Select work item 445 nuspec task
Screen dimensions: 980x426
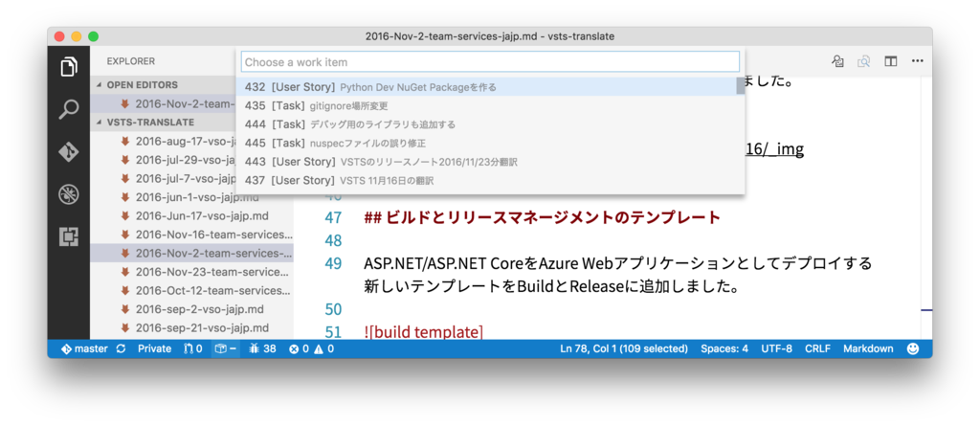point(485,144)
